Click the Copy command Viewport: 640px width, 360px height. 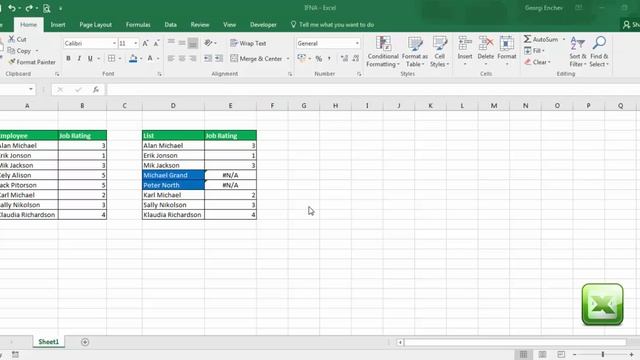20,51
